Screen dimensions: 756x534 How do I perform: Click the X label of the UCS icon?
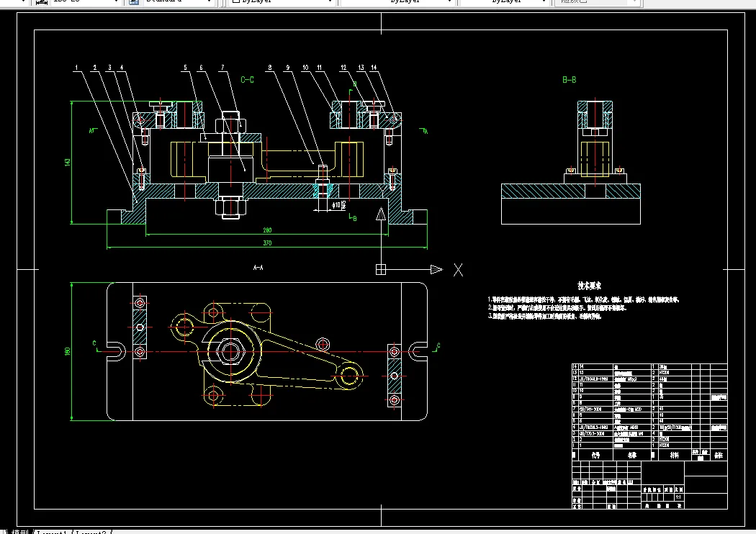pyautogui.click(x=458, y=270)
